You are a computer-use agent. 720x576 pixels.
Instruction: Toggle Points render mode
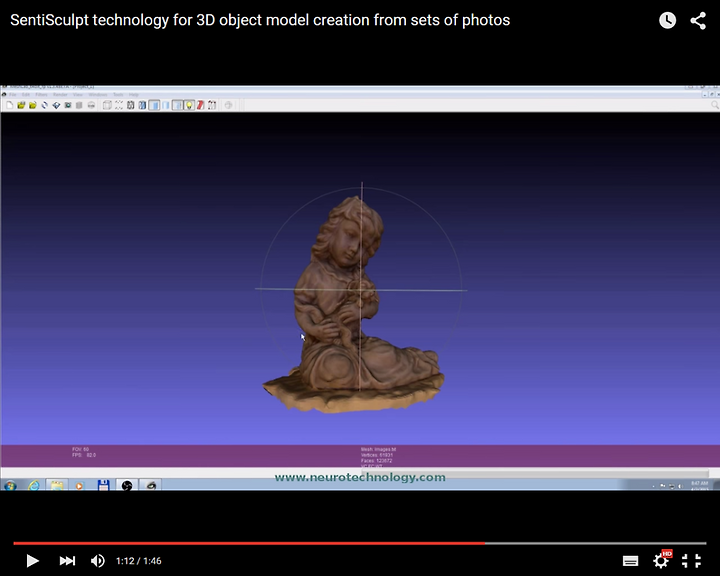(119, 105)
